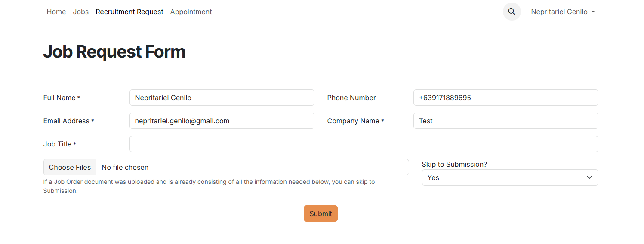Viewport: 644px width, 244px height.
Task: Focus the empty Job Title field
Action: 364,144
